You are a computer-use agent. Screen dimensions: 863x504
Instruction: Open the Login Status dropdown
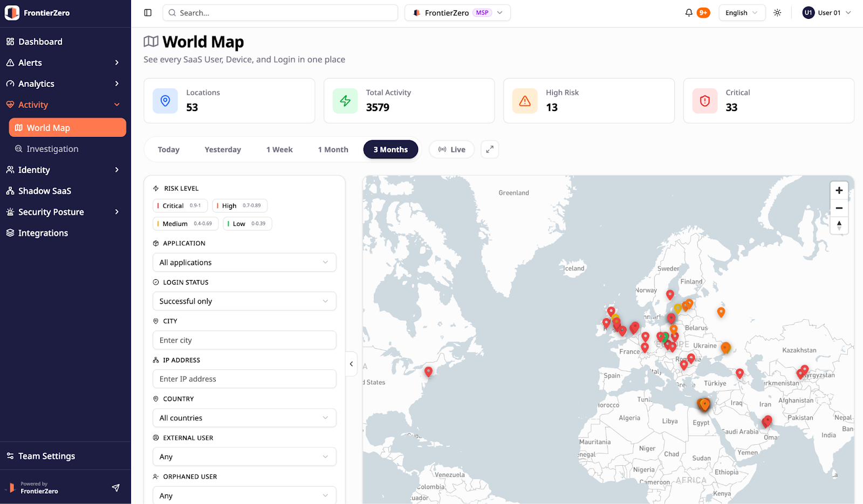[x=244, y=301]
